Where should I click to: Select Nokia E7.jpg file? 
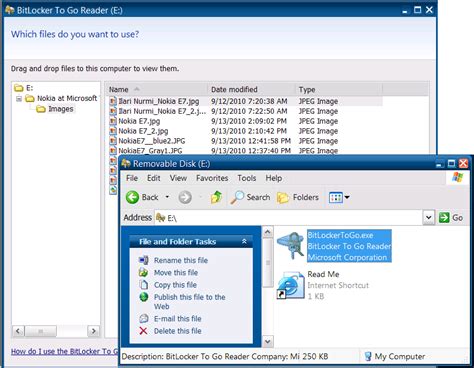(x=139, y=121)
